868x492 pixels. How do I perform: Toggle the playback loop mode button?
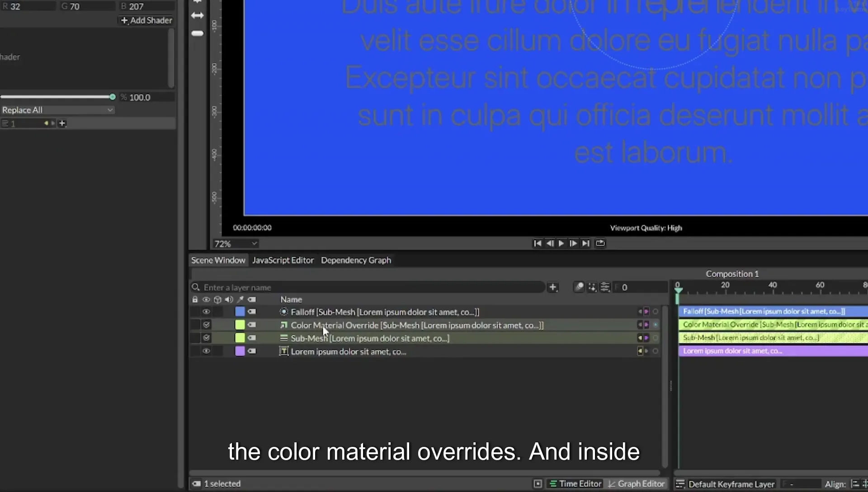pyautogui.click(x=600, y=243)
